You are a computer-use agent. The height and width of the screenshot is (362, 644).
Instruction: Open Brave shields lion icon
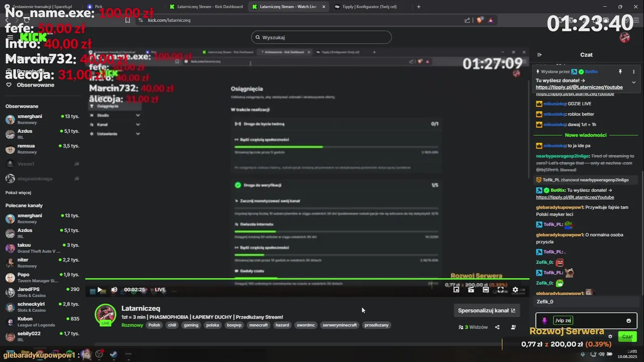point(479,20)
